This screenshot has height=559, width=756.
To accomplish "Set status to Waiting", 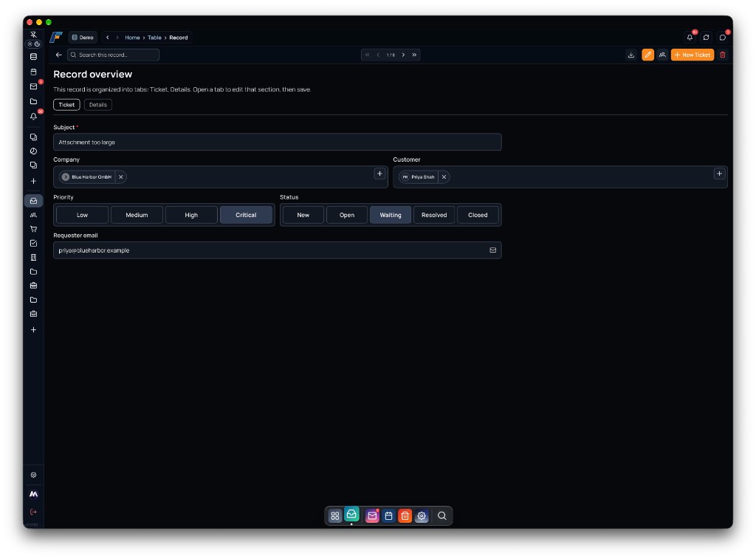I will 391,215.
